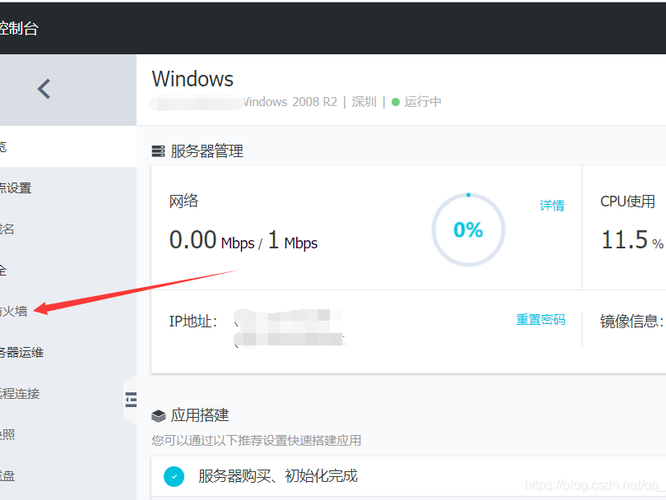Click the Windows 2008 R2 system text
The height and width of the screenshot is (500, 666).
[x=289, y=102]
